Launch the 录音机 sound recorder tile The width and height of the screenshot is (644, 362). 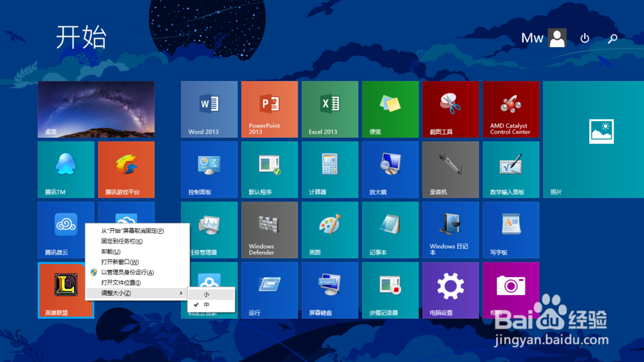451,169
